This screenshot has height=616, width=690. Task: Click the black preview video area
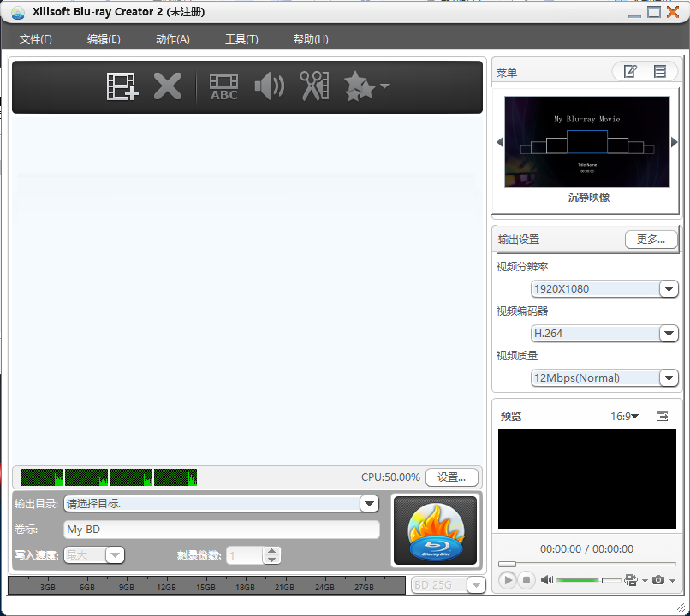tap(587, 478)
